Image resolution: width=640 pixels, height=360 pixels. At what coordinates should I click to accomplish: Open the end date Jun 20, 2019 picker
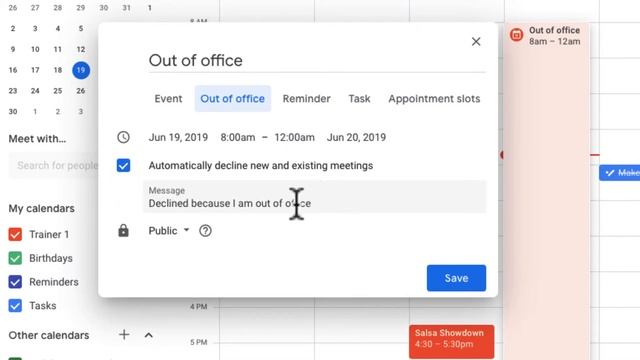coord(356,137)
